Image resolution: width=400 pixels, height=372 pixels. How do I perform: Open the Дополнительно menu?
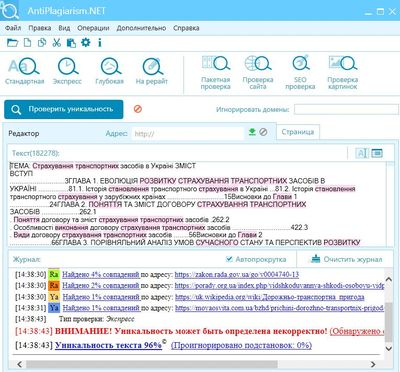click(x=141, y=28)
